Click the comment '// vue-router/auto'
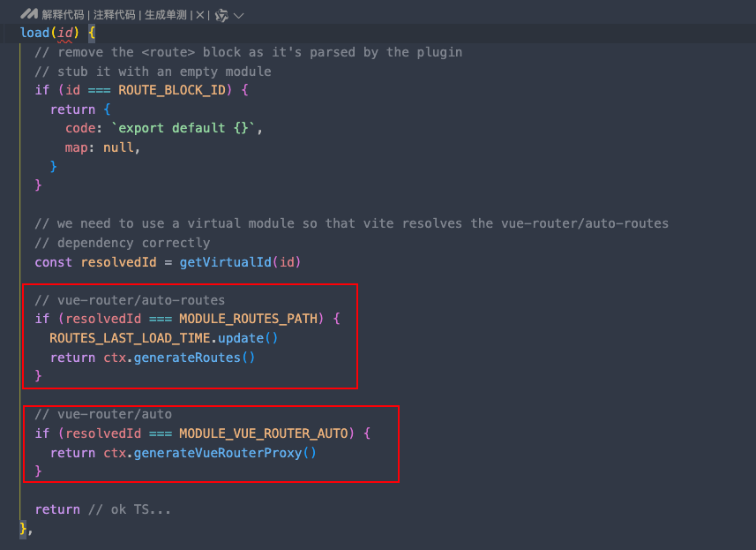The image size is (756, 550). coord(103,414)
